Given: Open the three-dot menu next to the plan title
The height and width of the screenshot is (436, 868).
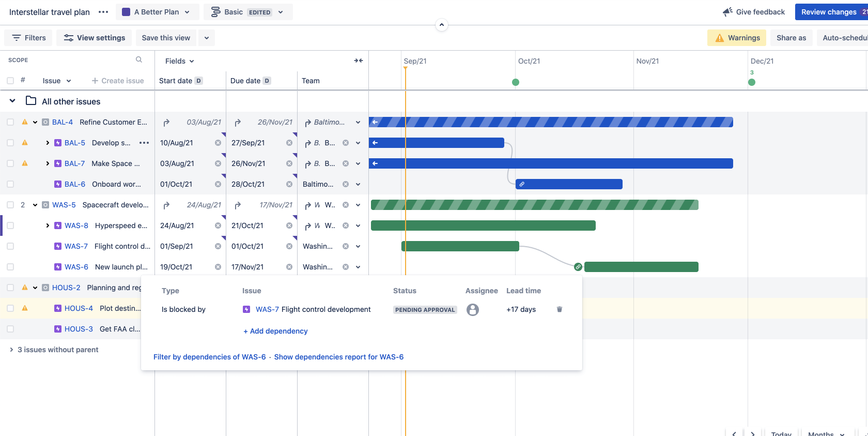Looking at the screenshot, I should (103, 12).
